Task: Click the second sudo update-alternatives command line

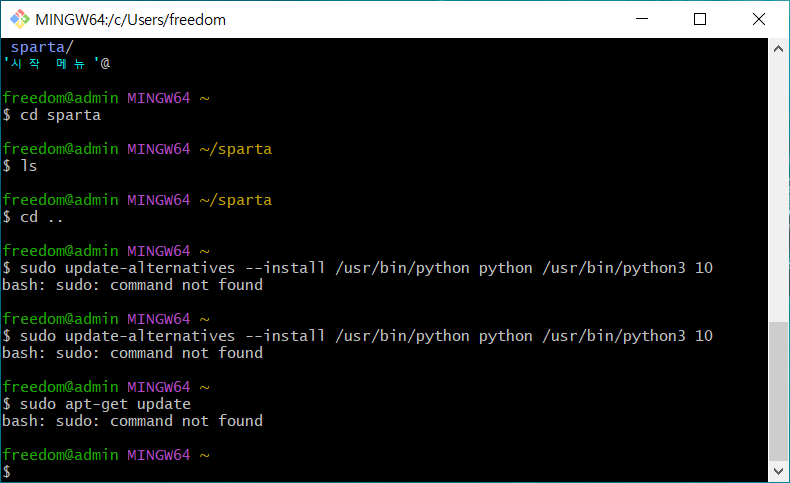Action: [357, 335]
